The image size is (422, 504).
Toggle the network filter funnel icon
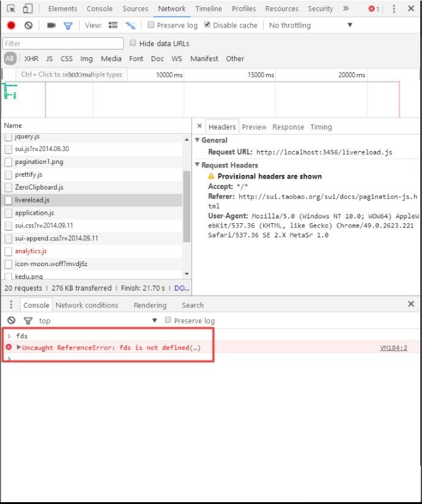tap(68, 25)
